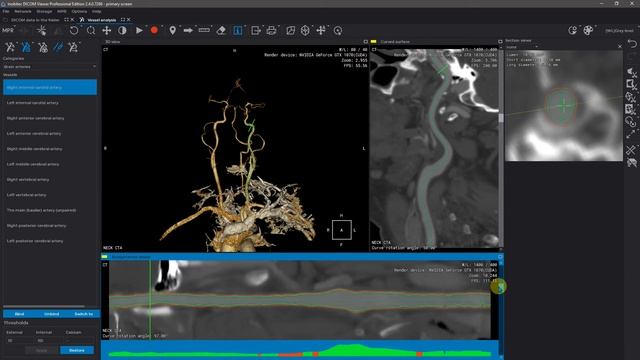640x360 pixels.
Task: Click the vessel list horizontal scrollbar
Action: pos(44,306)
